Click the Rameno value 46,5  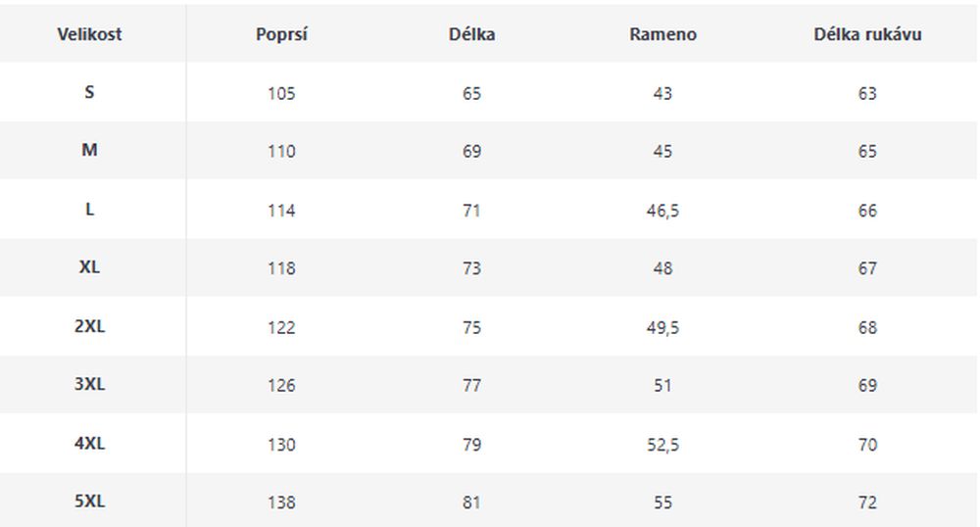(662, 211)
